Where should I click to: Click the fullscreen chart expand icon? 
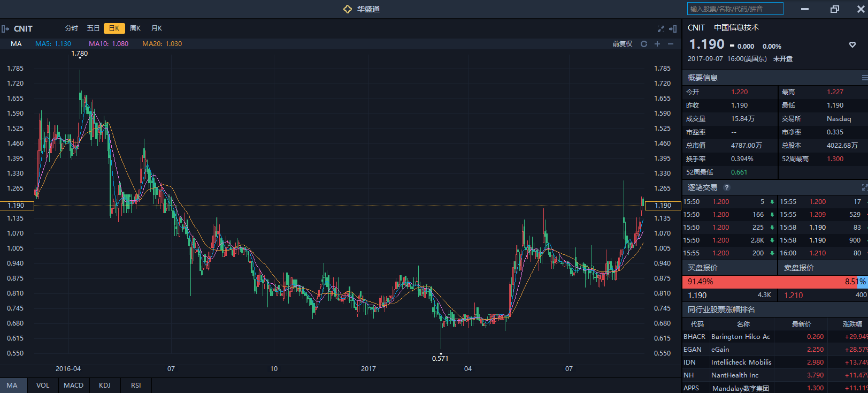click(661, 29)
